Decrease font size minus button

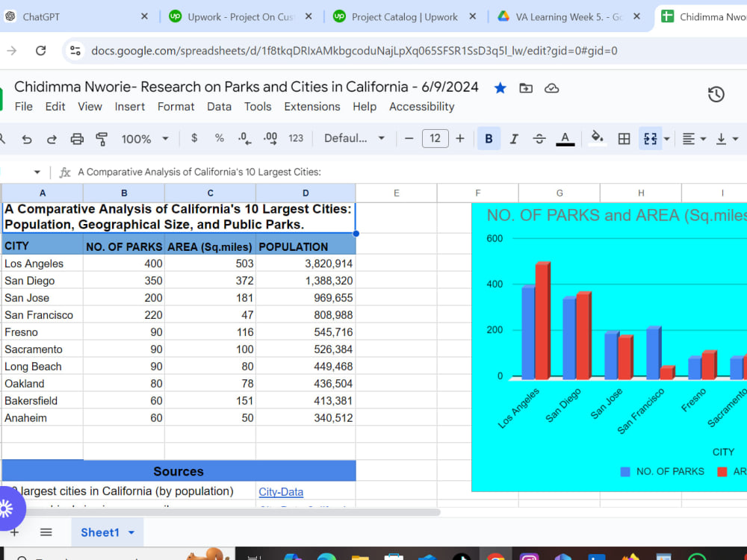[x=409, y=139]
